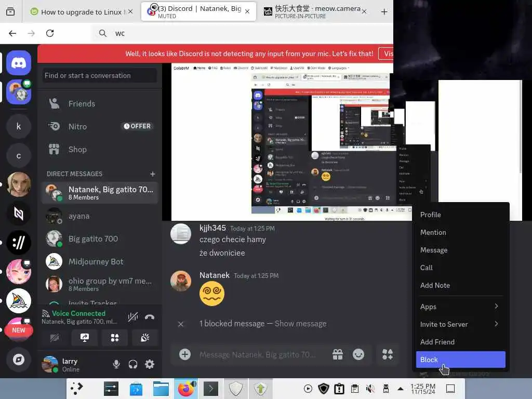Mute the microphone for larry

116,364
